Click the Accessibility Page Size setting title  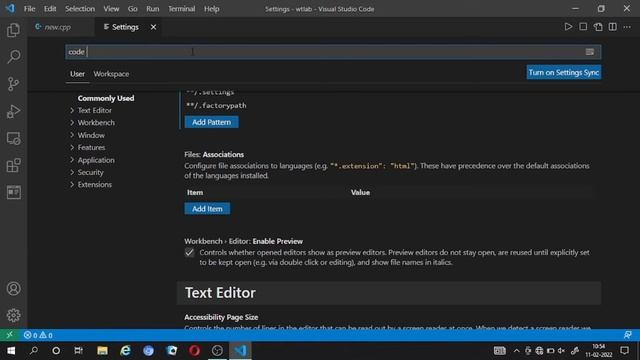pyautogui.click(x=221, y=317)
